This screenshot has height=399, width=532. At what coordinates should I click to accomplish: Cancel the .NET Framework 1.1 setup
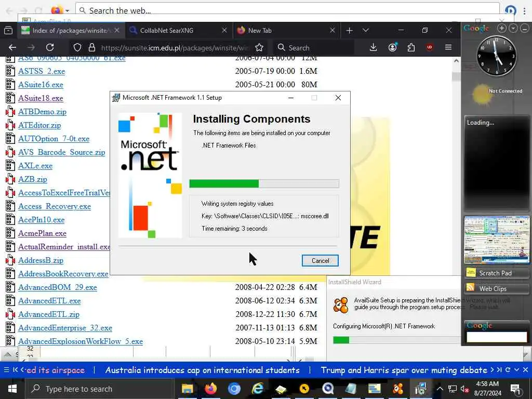point(320,261)
